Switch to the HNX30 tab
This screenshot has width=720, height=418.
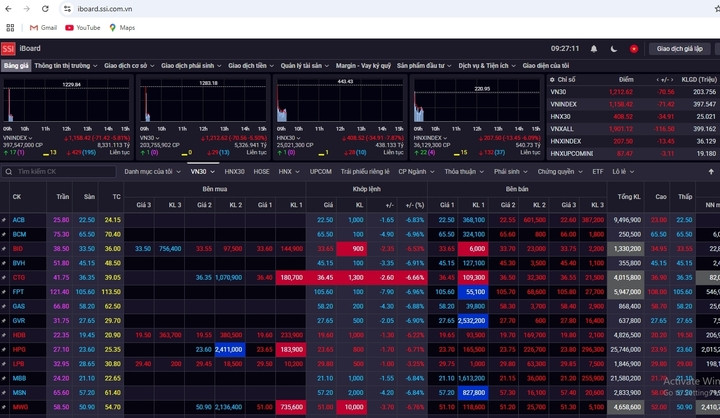[234, 172]
